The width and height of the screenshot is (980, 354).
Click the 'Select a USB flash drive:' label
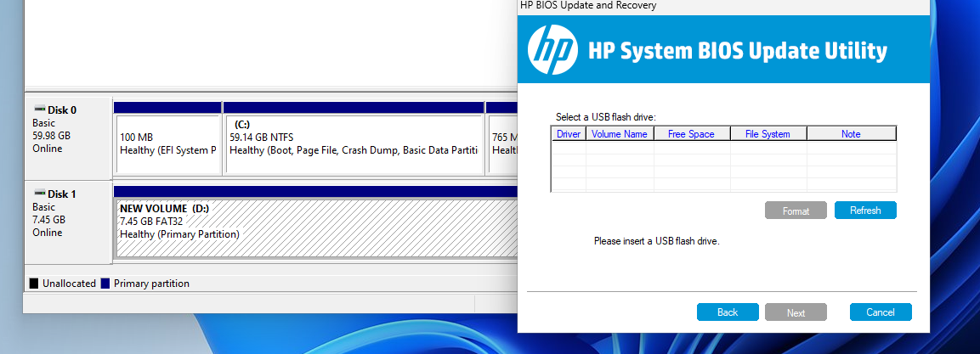(606, 117)
